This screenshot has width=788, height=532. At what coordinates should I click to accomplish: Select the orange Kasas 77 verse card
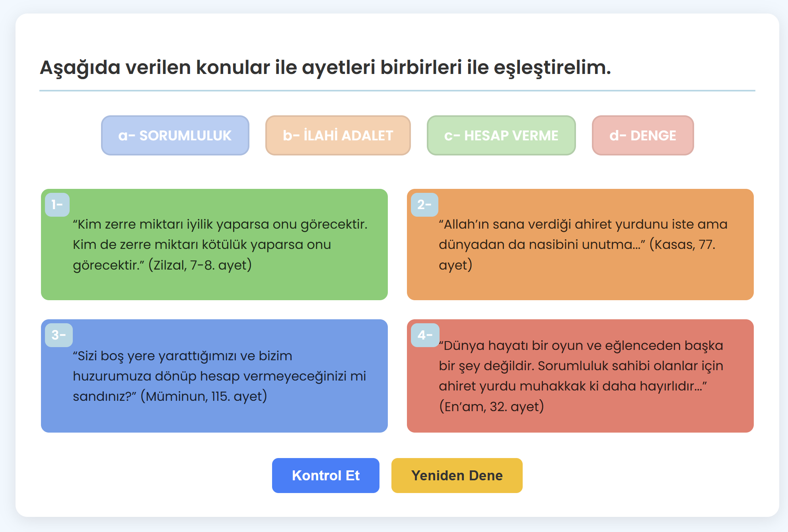tap(580, 245)
